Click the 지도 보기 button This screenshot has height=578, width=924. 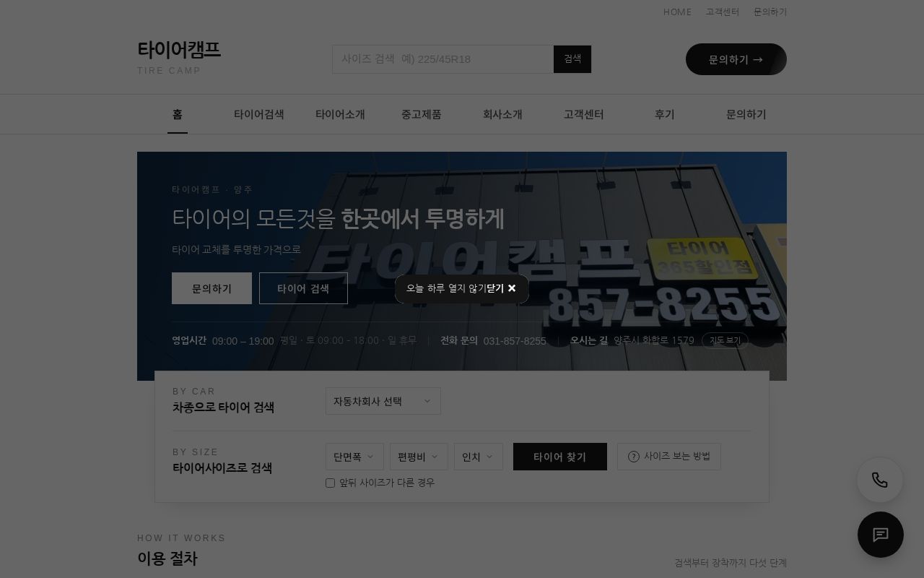point(725,340)
